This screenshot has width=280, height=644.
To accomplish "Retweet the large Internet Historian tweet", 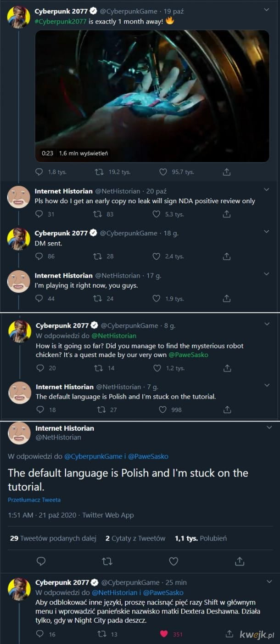I will (x=107, y=561).
